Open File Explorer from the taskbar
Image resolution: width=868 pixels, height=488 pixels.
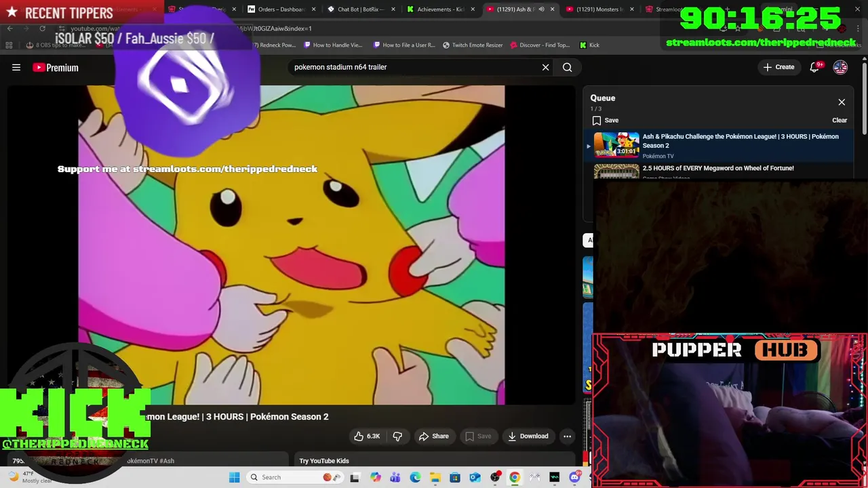[x=435, y=477]
